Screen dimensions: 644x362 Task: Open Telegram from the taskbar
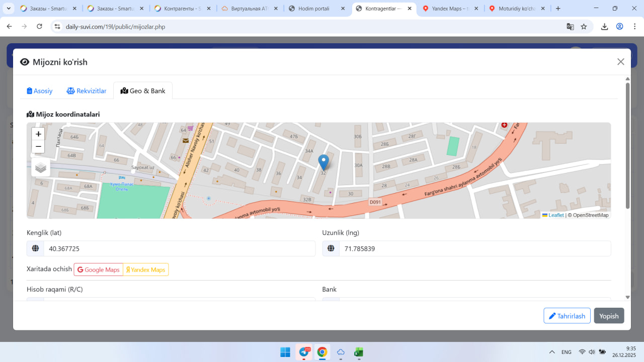coord(304,352)
